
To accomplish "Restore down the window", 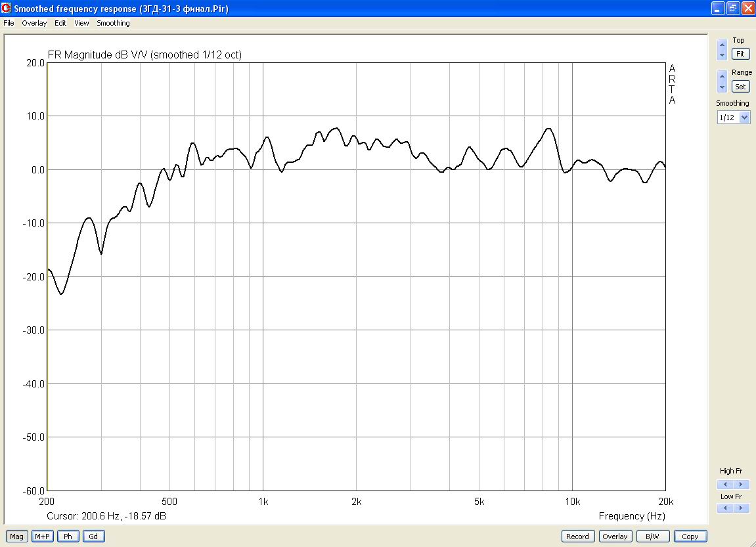I will point(733,8).
